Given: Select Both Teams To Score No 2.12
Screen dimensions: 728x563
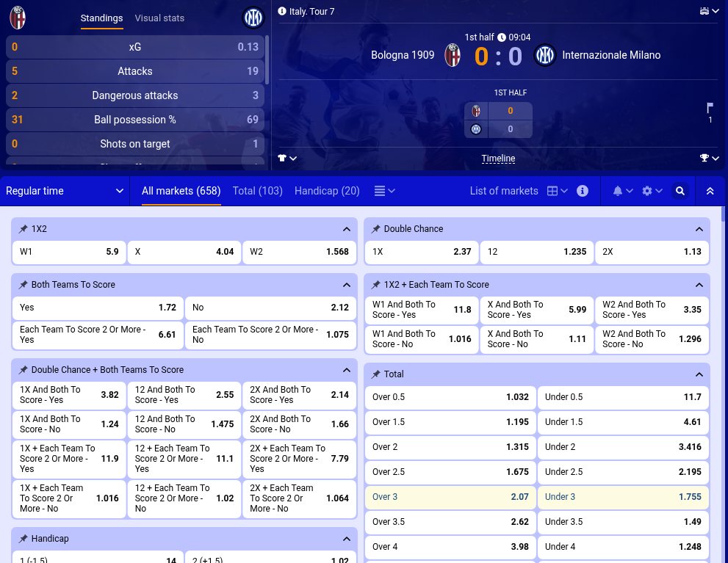Looking at the screenshot, I should click(x=270, y=308).
